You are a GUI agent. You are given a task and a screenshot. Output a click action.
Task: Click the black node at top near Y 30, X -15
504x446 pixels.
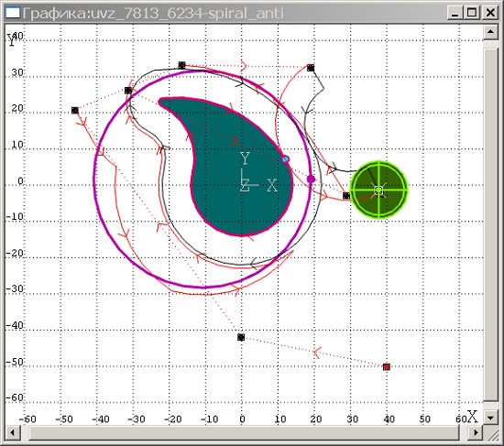[182, 65]
